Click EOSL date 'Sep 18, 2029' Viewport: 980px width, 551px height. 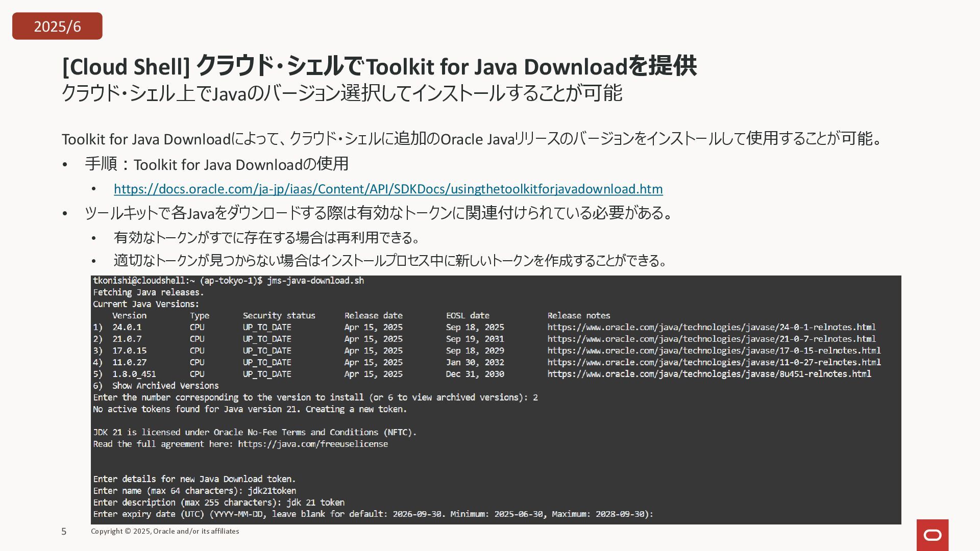click(x=475, y=351)
